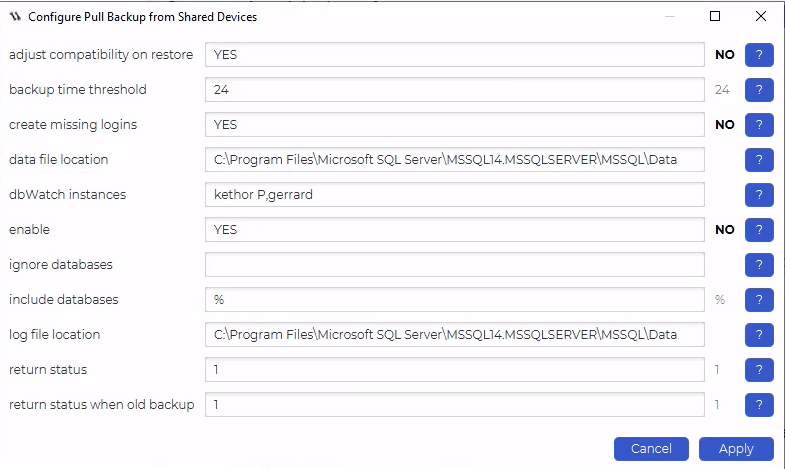Select the enable value field
This screenshot has width=785, height=469.
tap(455, 230)
